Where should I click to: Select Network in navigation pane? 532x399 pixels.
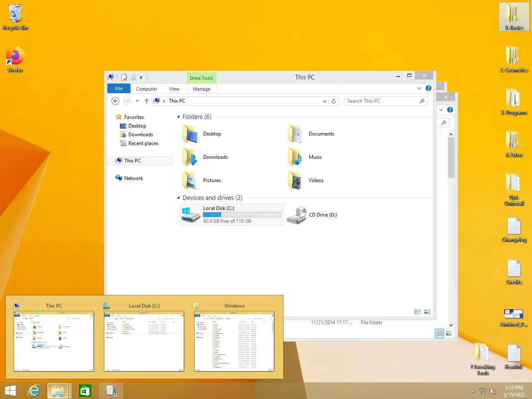pyautogui.click(x=129, y=178)
